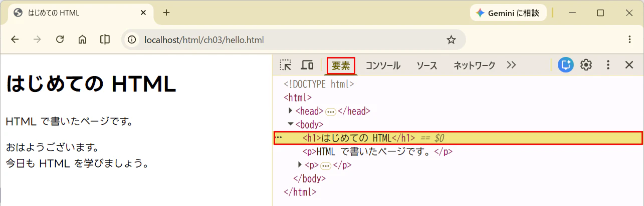Image resolution: width=644 pixels, height=206 pixels.
Task: Open the AI assistance button in DevTools
Action: 566,65
